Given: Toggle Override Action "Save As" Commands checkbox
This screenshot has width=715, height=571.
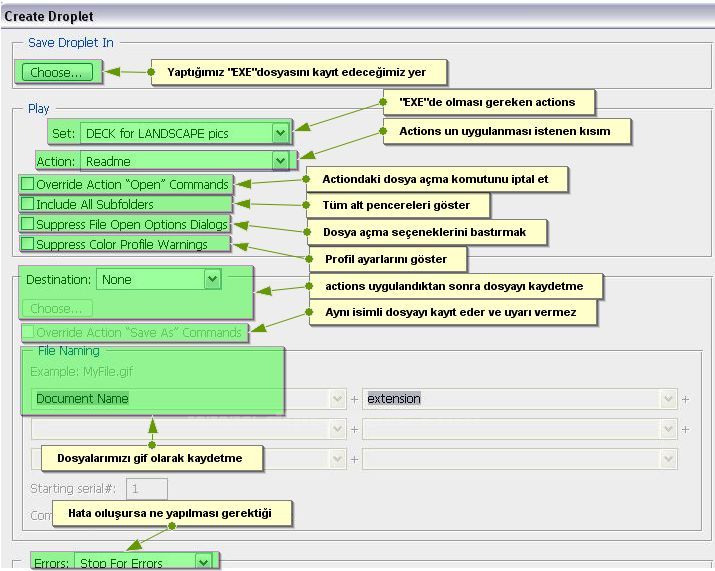Looking at the screenshot, I should pos(27,332).
